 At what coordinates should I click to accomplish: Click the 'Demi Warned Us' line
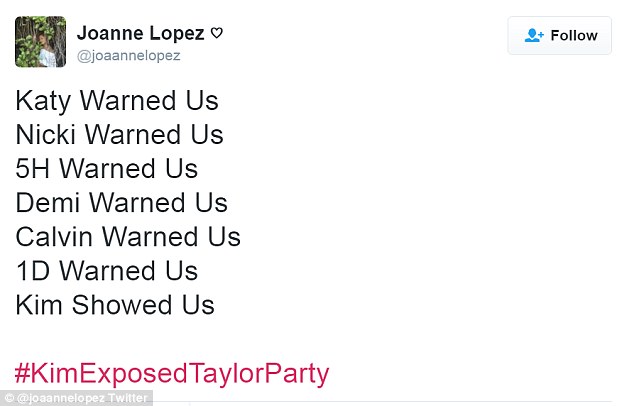click(121, 203)
